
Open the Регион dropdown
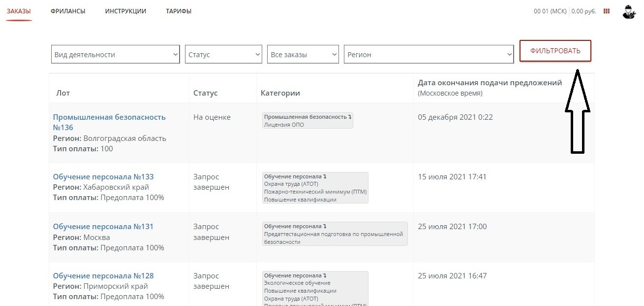[x=429, y=55]
